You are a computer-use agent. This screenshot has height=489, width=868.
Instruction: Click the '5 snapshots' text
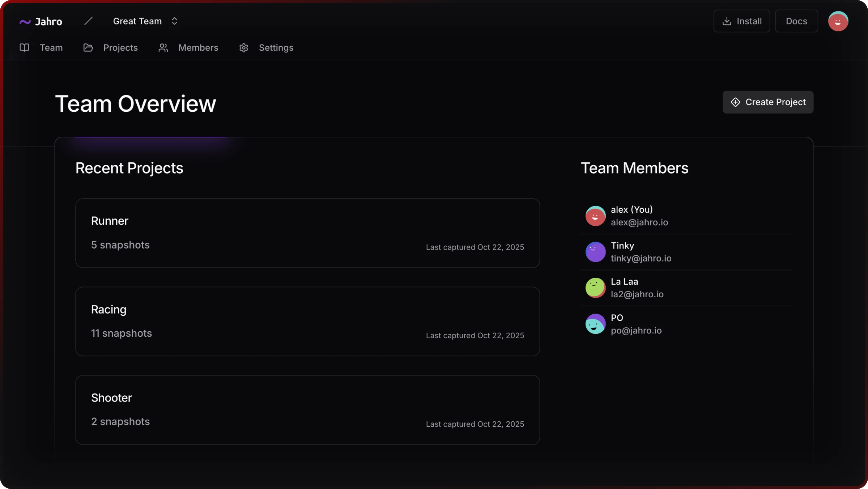click(x=120, y=245)
